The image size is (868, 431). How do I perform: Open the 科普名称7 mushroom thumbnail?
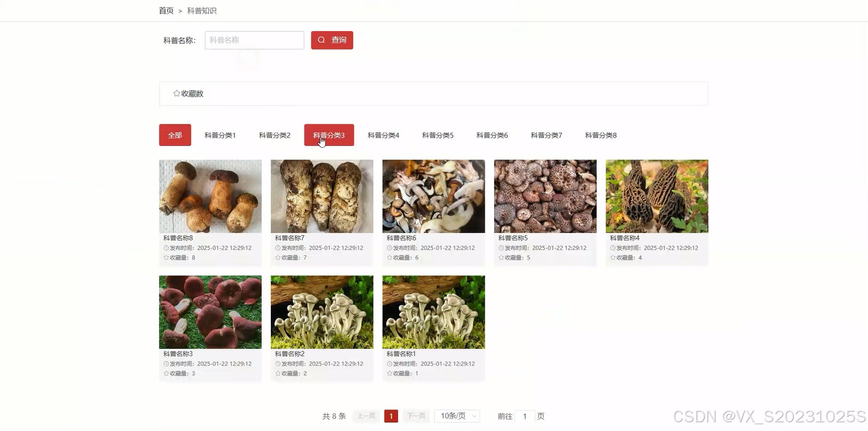322,196
